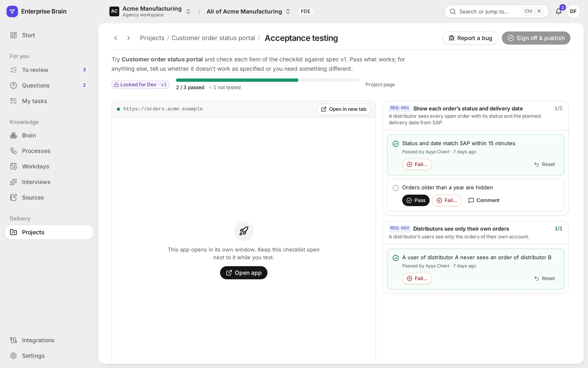Fail the distributor A never sees B item
This screenshot has width=588, height=368.
tap(417, 278)
